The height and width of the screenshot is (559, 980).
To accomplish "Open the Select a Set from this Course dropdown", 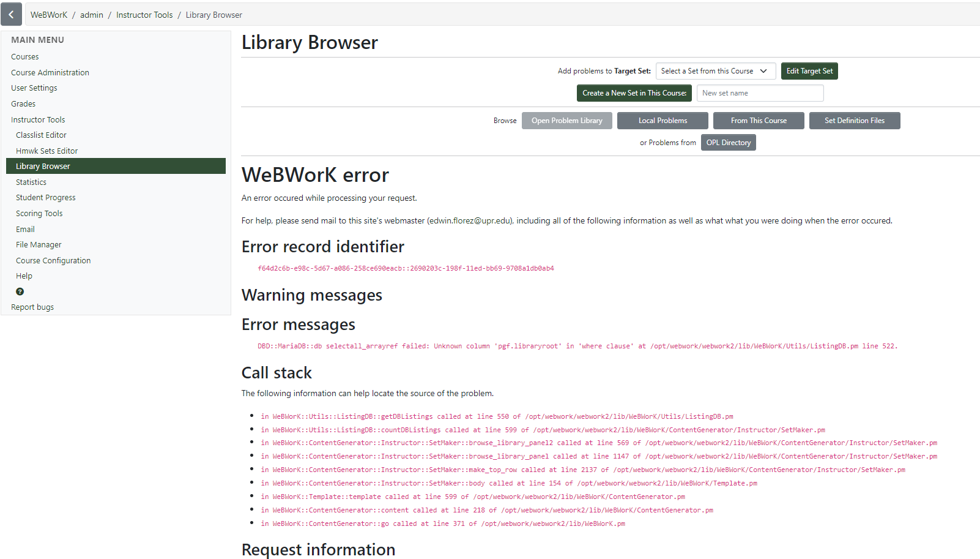I will (716, 71).
